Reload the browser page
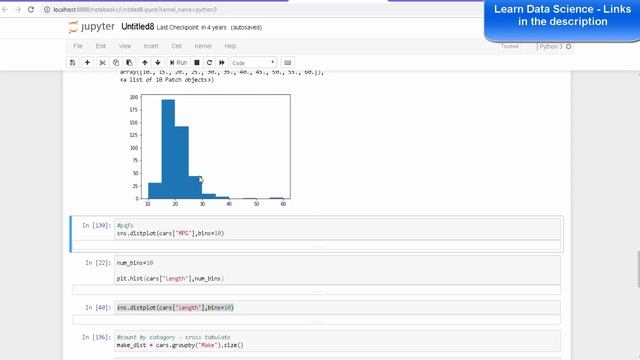 tap(31, 9)
